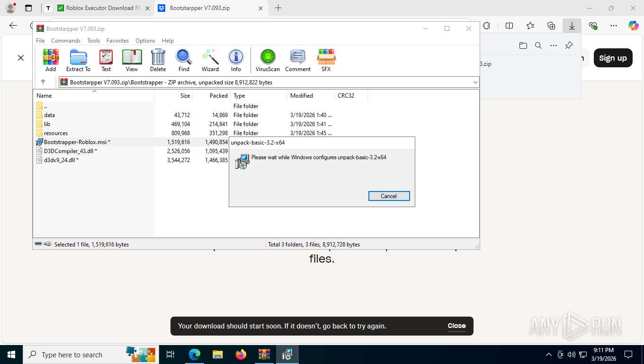The image size is (644, 364).
Task: Open the Commands menu
Action: pyautogui.click(x=66, y=41)
